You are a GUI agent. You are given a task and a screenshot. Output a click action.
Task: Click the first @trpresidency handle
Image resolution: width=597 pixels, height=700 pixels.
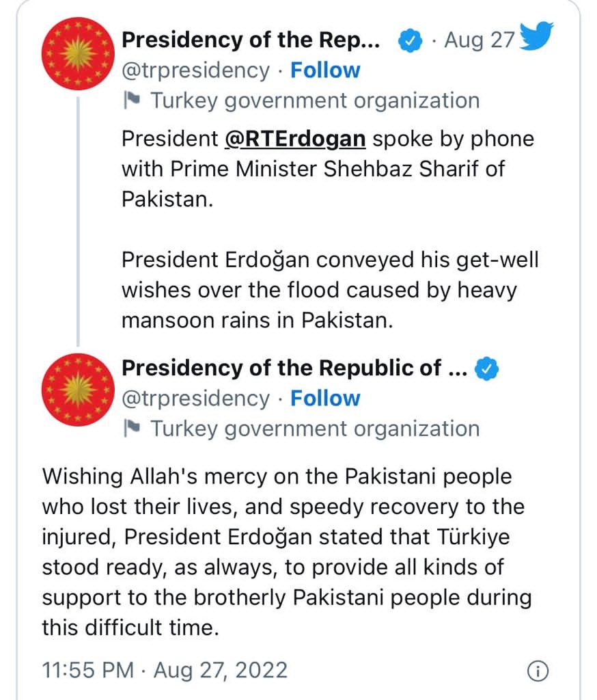point(195,70)
